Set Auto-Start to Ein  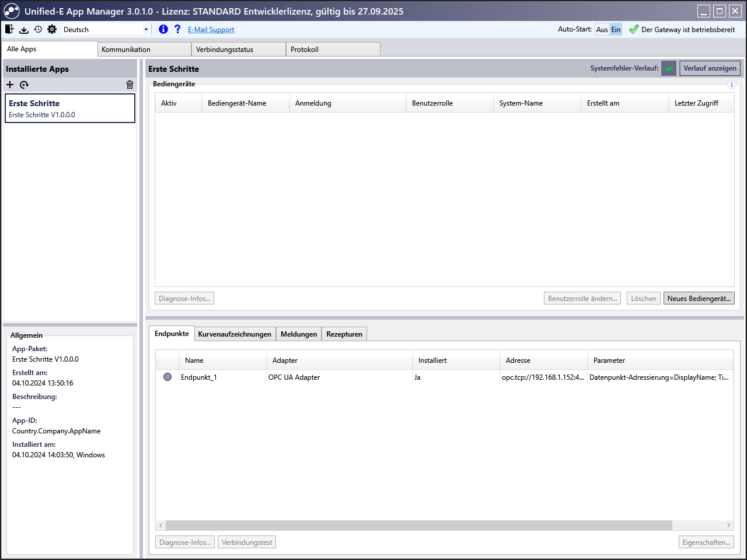coord(616,29)
